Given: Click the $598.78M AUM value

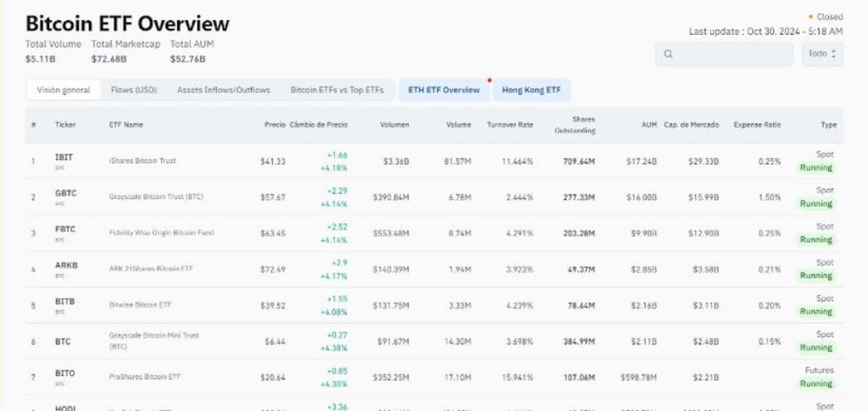Looking at the screenshot, I should point(639,378).
